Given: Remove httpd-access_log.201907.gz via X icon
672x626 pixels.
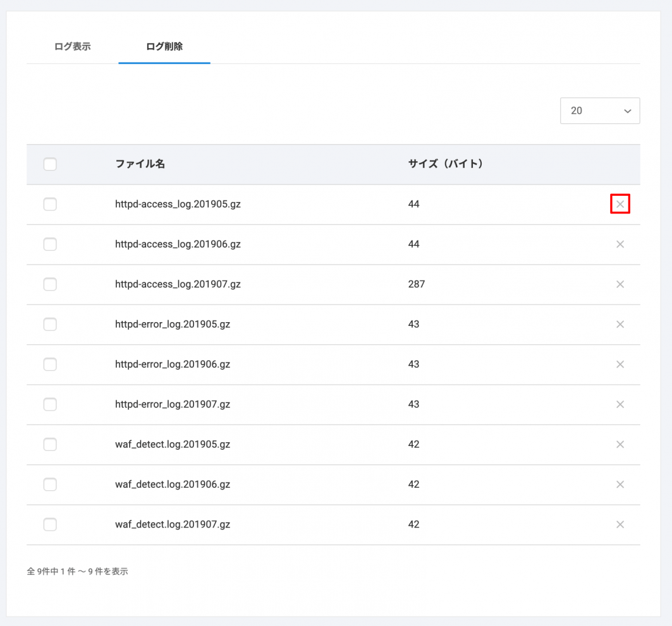Looking at the screenshot, I should point(620,284).
